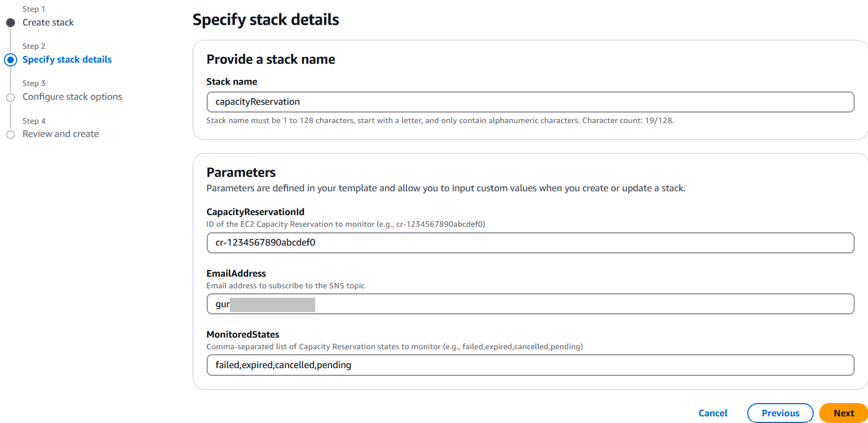Image resolution: width=868 pixels, height=423 pixels.
Task: Click the Step 3 empty circle indicator
Action: (11, 98)
